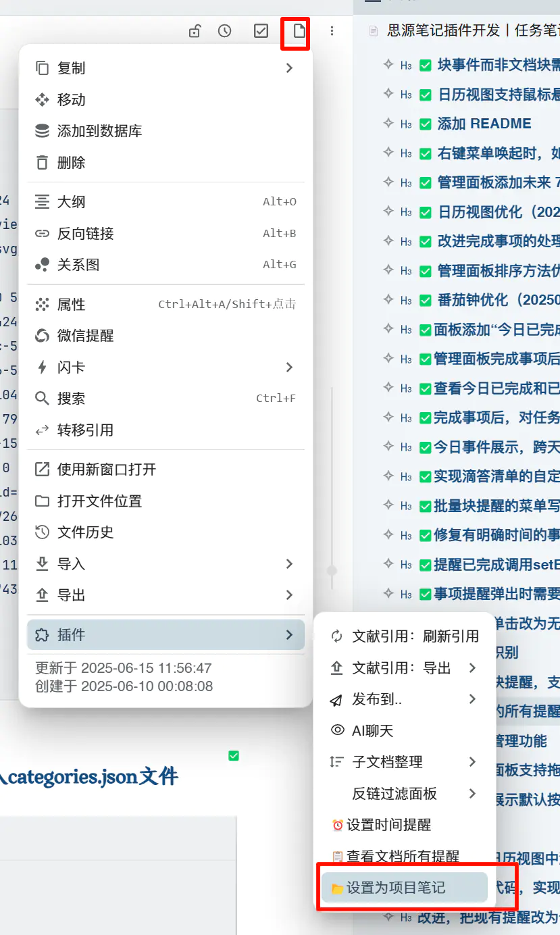Open the 插件 menu entry
560x935 pixels.
166,634
